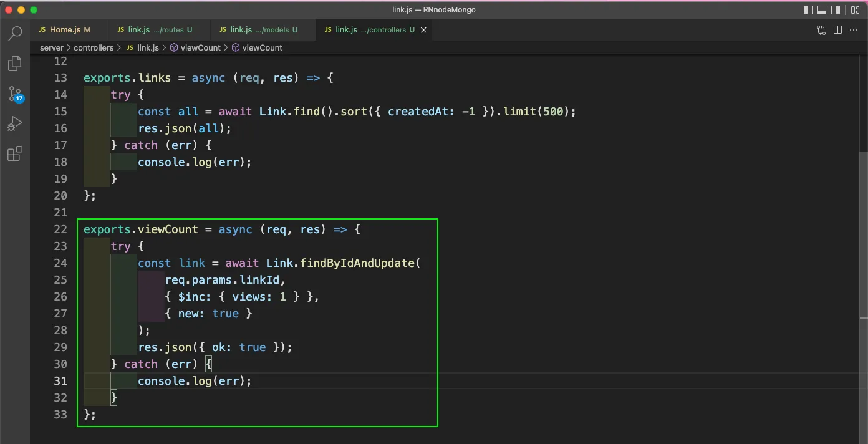Image resolution: width=868 pixels, height=444 pixels.
Task: Click req.params.linkId on line 25
Action: pyautogui.click(x=222, y=280)
